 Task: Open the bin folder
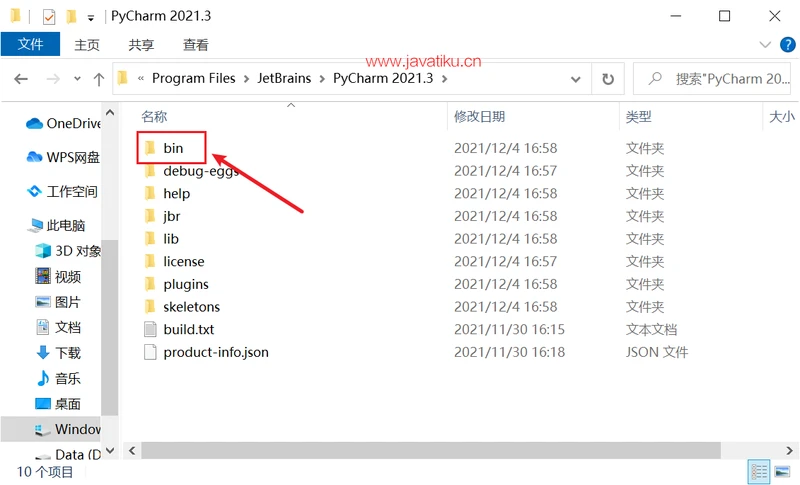[x=173, y=148]
